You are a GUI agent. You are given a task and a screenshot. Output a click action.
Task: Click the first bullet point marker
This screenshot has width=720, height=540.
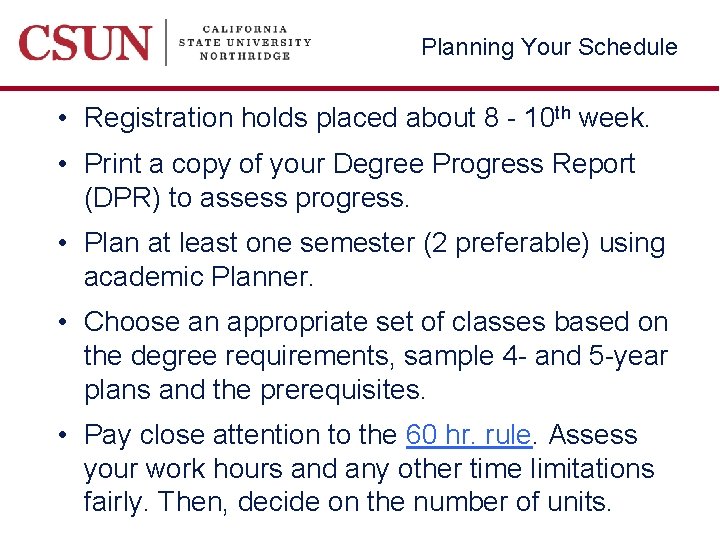[63, 119]
